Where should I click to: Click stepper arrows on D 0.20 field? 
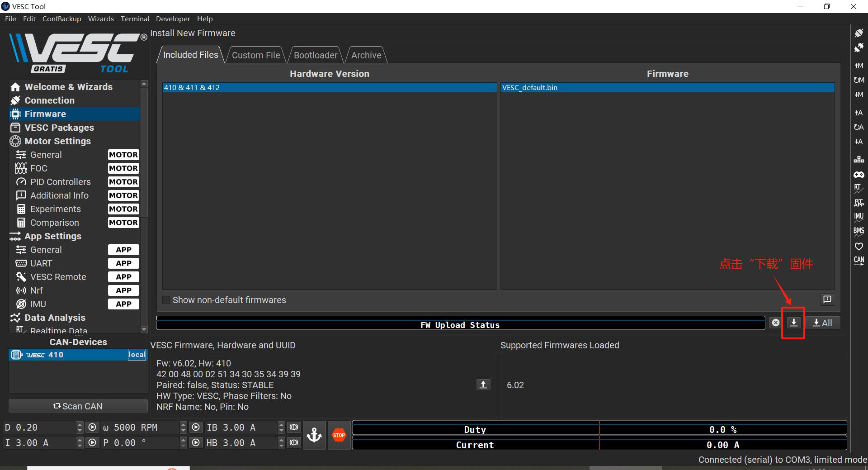[80, 427]
